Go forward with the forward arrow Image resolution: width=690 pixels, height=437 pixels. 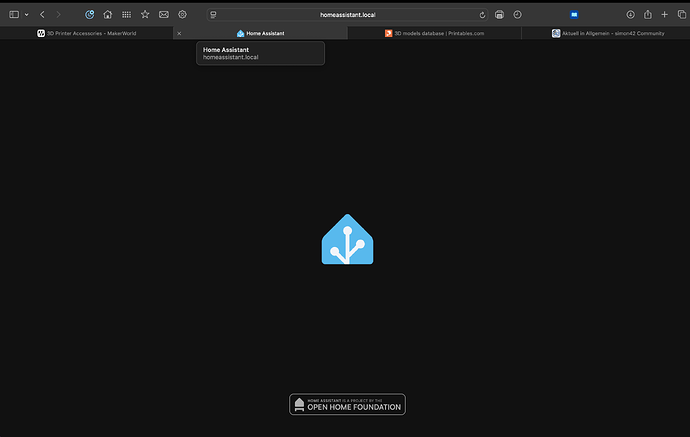pyautogui.click(x=59, y=15)
